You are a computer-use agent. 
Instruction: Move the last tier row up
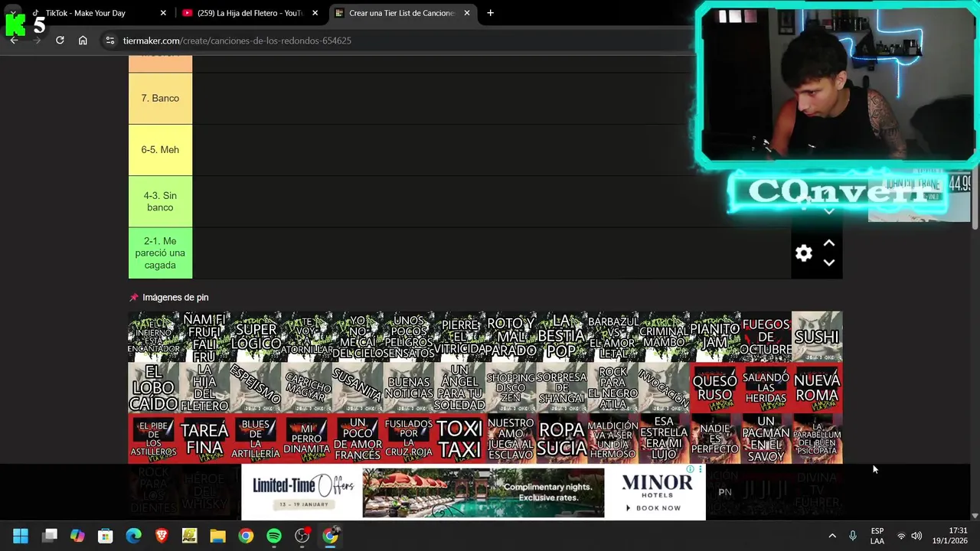829,243
